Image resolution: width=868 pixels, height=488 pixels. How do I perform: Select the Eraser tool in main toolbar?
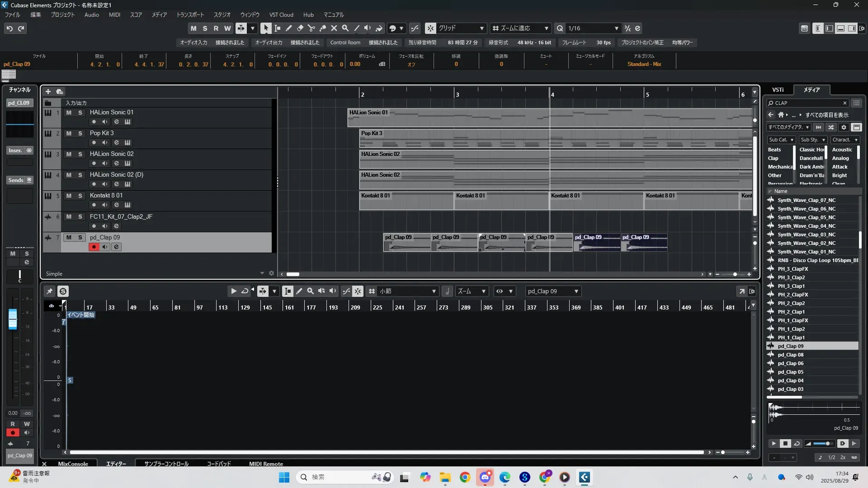pos(300,28)
